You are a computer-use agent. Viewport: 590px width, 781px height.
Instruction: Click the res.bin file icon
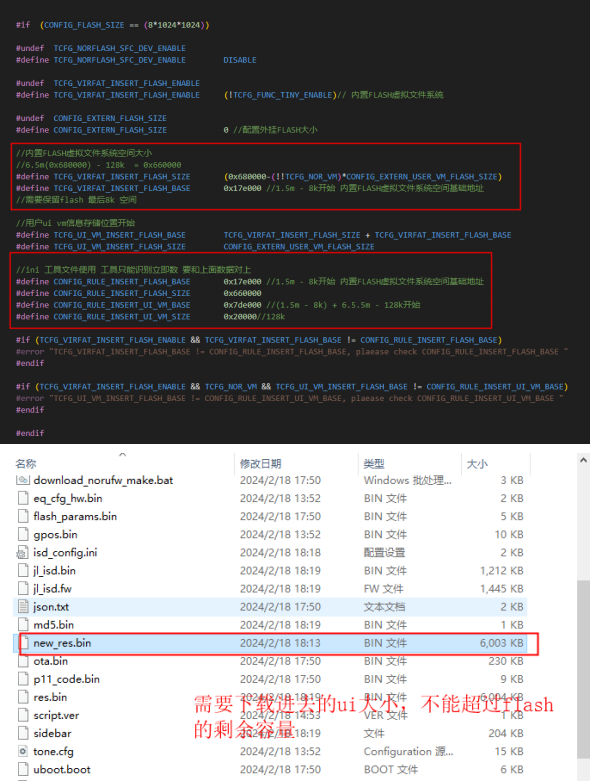click(23, 697)
